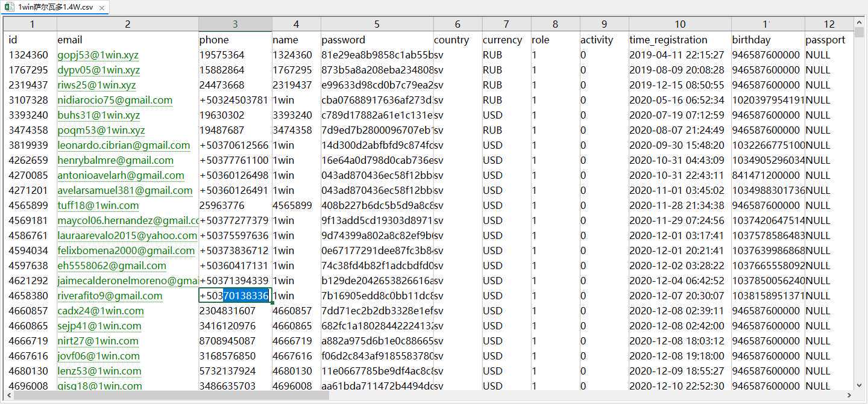The width and height of the screenshot is (868, 404).
Task: Select registration time 2020-09-30 15:48:20
Action: point(680,145)
